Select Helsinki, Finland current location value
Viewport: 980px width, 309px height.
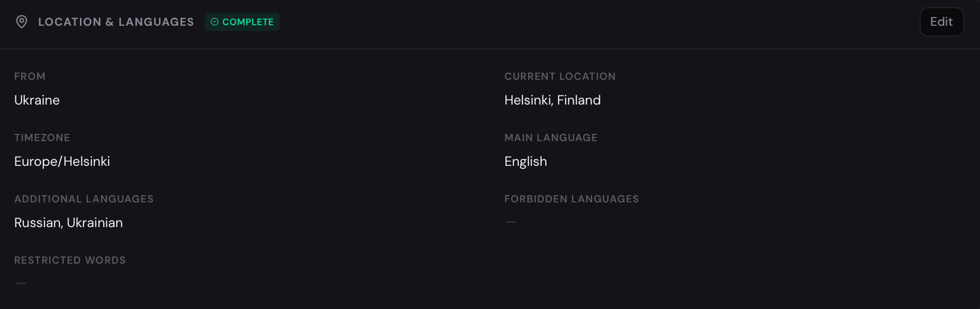pos(552,100)
